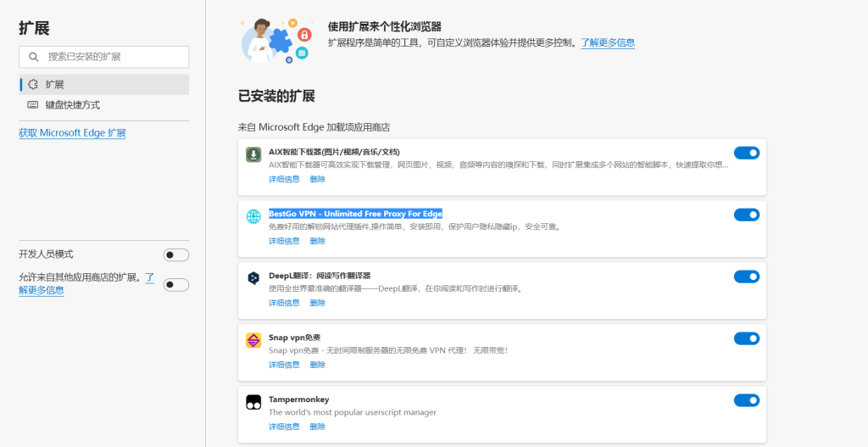The image size is (868, 447).
Task: Turn off the Tampermonkey toggle
Action: 747,400
